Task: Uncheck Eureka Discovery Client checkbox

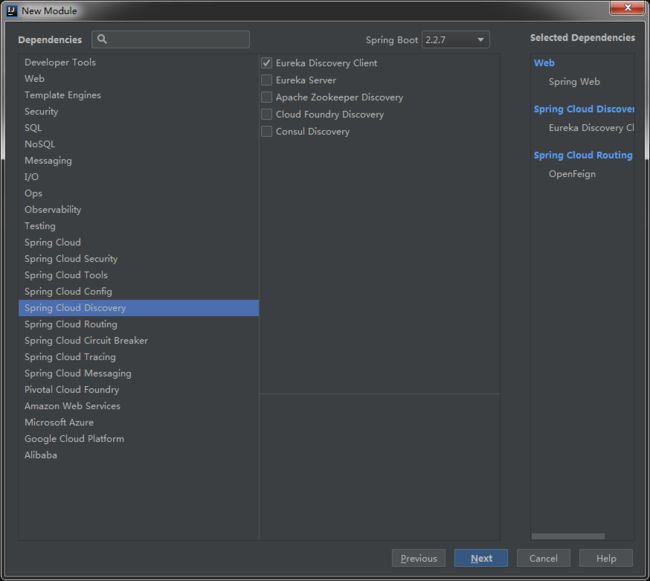Action: point(267,63)
